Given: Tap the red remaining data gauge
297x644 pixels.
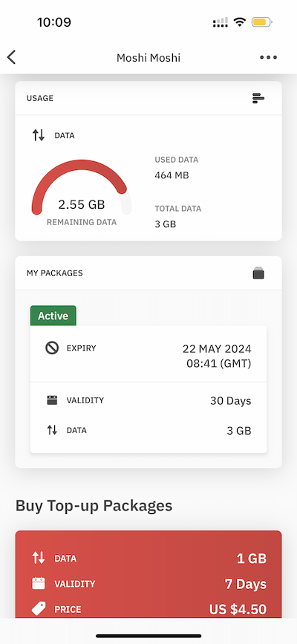Looking at the screenshot, I should pos(82,187).
